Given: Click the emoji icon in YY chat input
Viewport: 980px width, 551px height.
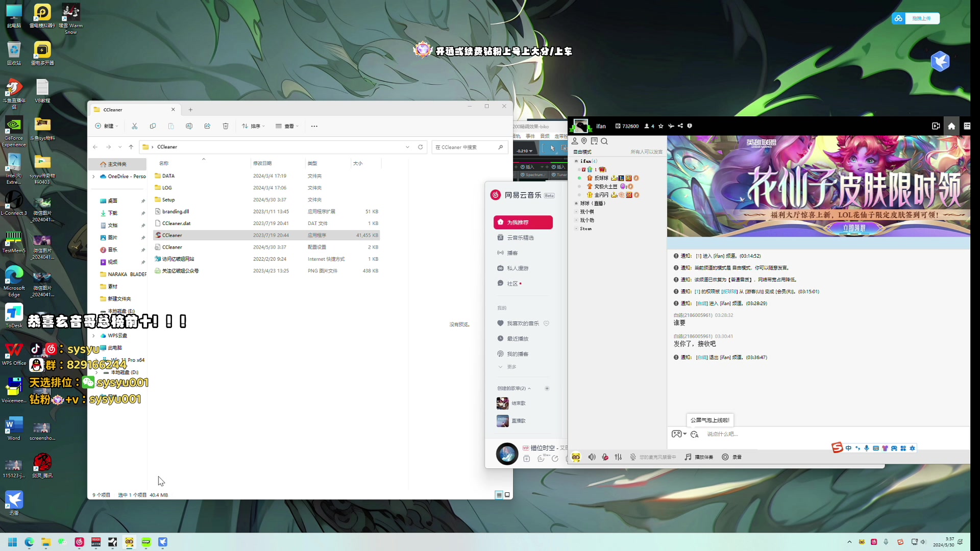Looking at the screenshot, I should (694, 434).
